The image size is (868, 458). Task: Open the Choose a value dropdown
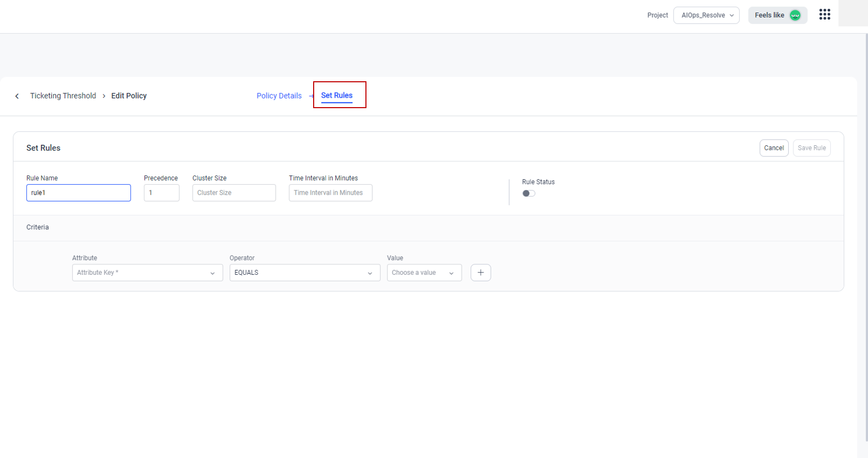(x=424, y=273)
